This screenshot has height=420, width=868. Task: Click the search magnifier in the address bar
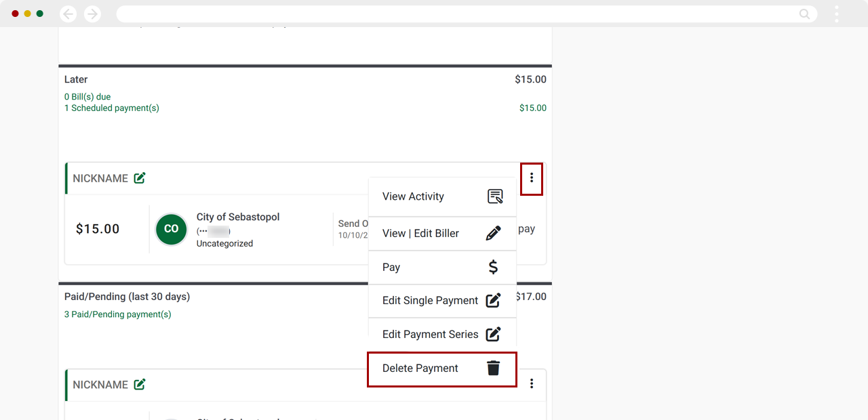(804, 14)
